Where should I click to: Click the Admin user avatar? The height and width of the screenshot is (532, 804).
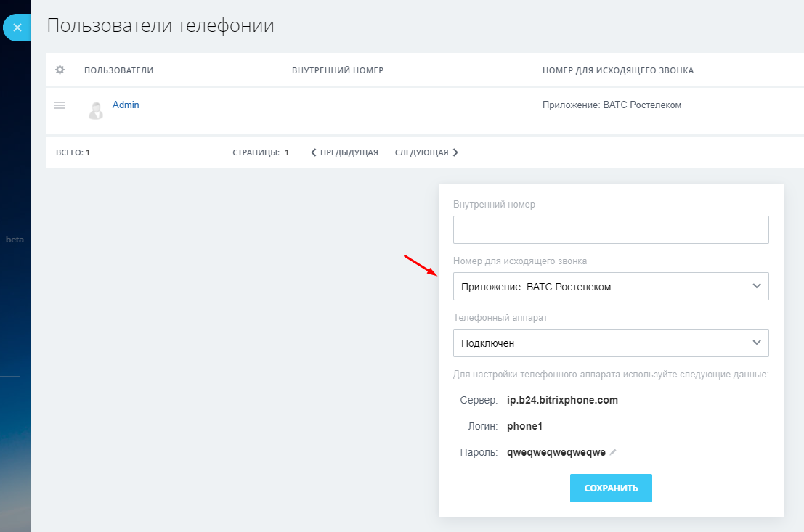pyautogui.click(x=96, y=110)
